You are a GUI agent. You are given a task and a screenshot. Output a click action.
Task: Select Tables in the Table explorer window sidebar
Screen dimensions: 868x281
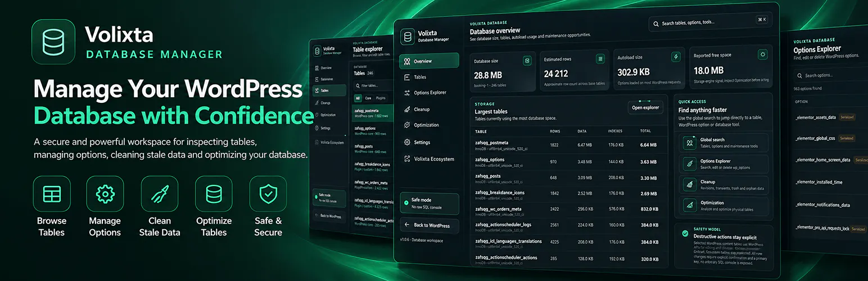pyautogui.click(x=329, y=91)
